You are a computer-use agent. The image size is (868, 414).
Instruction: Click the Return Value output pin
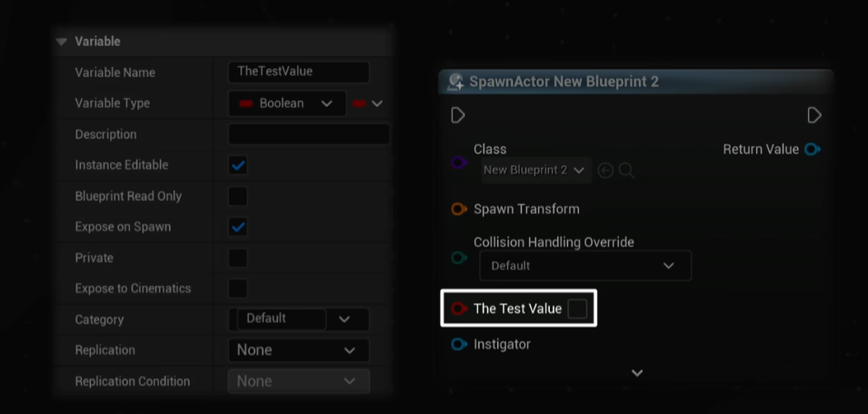click(813, 149)
